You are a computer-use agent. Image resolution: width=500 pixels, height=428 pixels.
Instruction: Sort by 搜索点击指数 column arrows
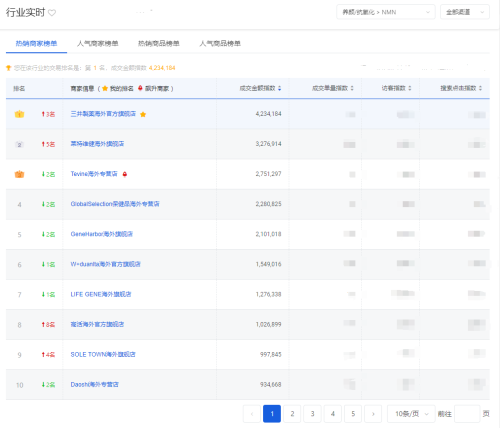tap(480, 88)
